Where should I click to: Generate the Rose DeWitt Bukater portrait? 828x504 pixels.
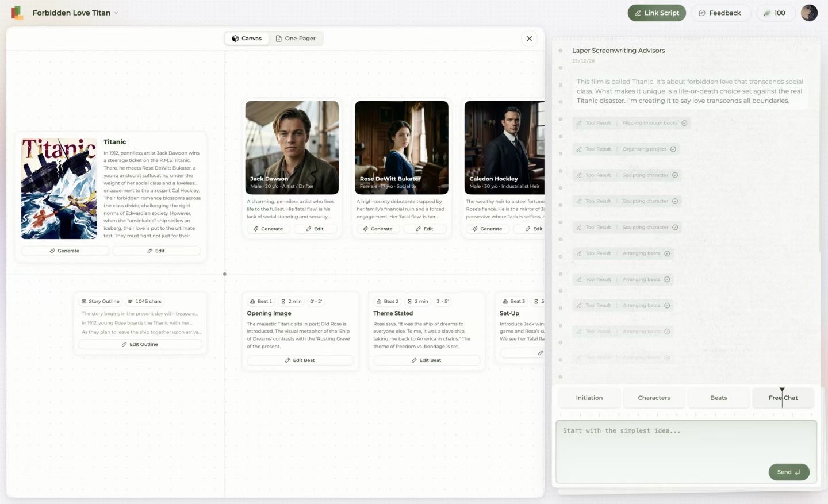click(378, 229)
